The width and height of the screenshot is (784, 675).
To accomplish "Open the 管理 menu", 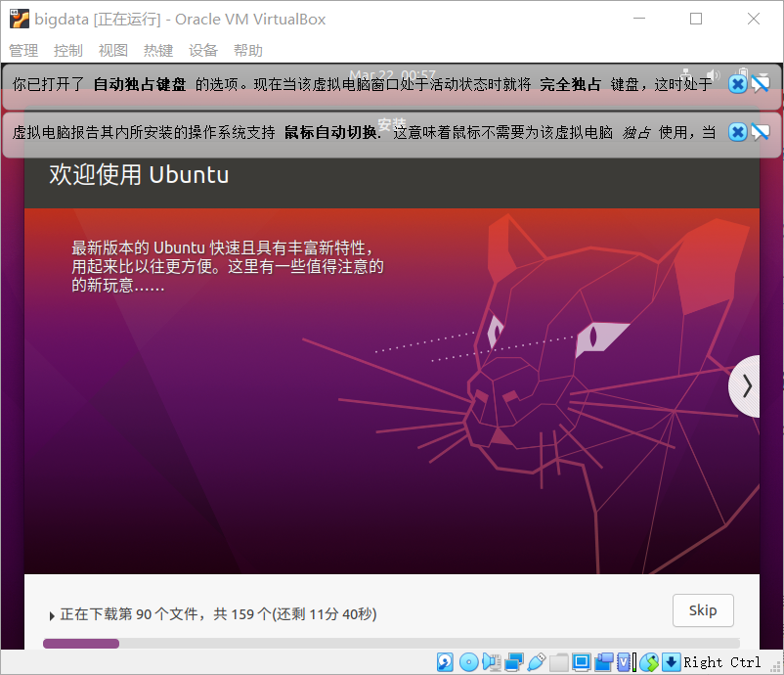I will [x=23, y=51].
